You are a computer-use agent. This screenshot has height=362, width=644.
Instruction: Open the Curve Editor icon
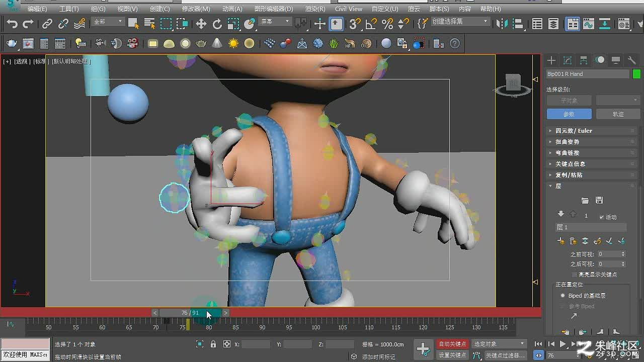589,24
